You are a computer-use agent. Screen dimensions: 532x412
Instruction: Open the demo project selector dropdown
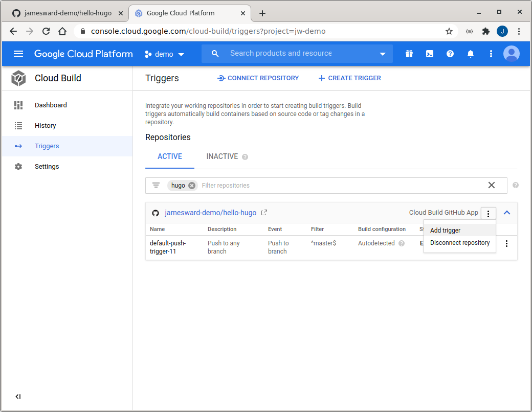[164, 54]
